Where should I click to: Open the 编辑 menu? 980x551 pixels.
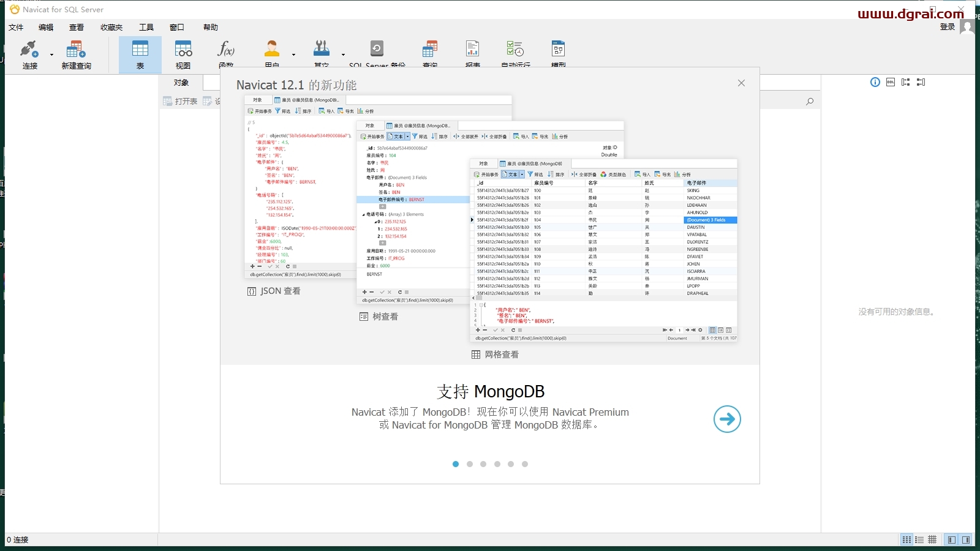pos(46,27)
